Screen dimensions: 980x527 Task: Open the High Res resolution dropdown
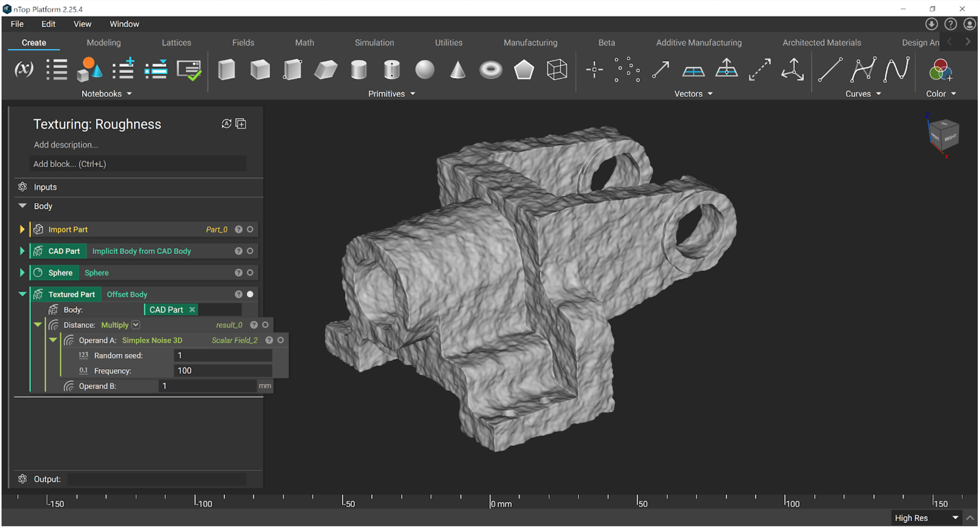[927, 518]
